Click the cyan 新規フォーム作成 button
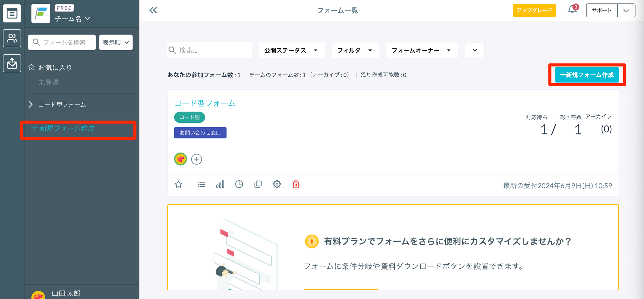 point(587,75)
